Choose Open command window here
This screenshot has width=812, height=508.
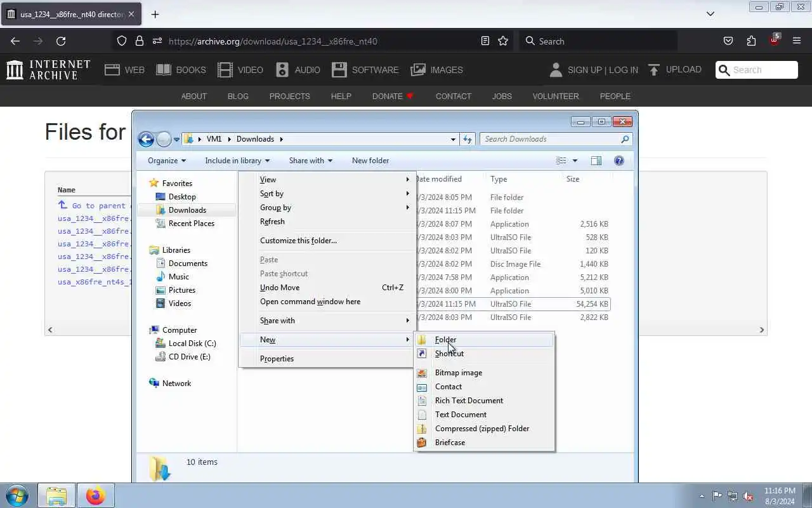pyautogui.click(x=327, y=302)
